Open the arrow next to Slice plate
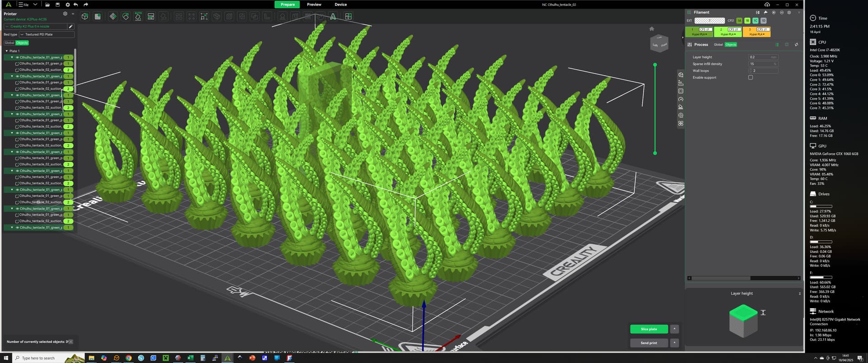Viewport: 868px width, 363px height. pos(674,329)
